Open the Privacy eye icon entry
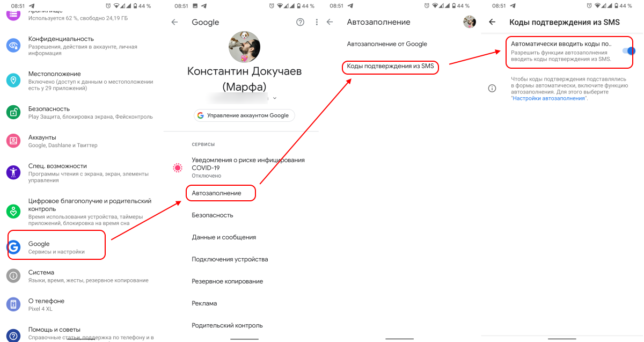This screenshot has height=342, width=644. click(x=13, y=45)
